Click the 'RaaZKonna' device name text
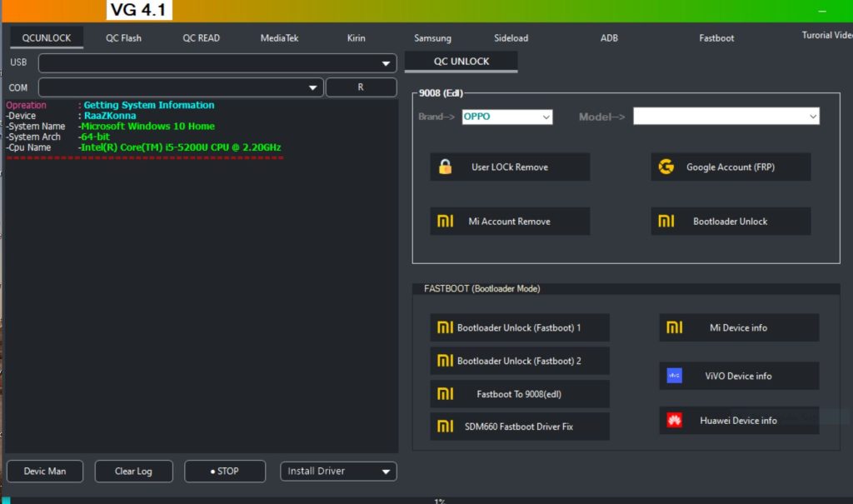This screenshot has height=504, width=853. [x=110, y=116]
